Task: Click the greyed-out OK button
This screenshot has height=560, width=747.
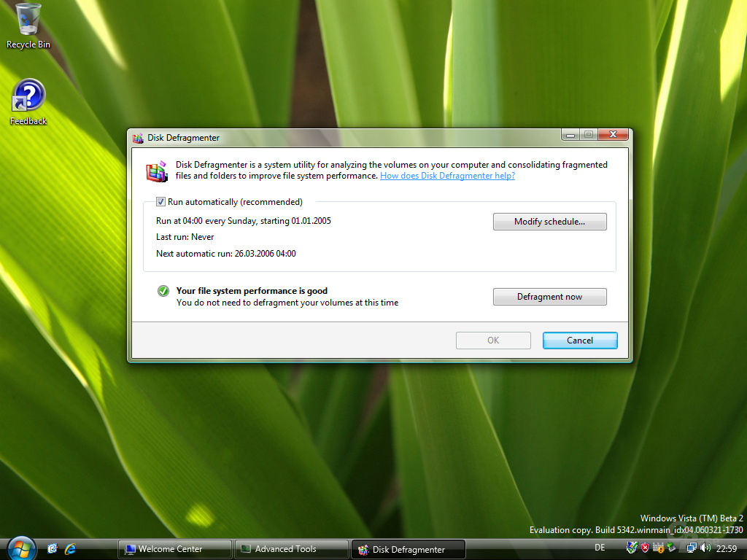Action: 493,341
